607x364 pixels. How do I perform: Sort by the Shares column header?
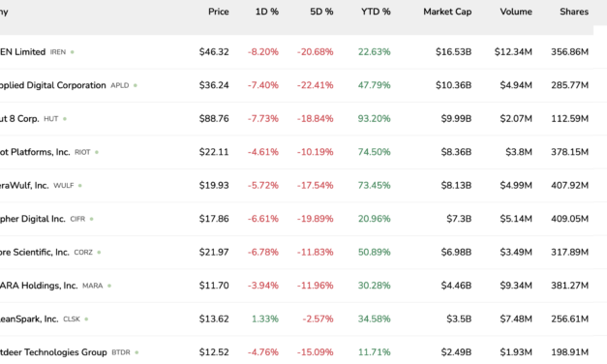pos(574,12)
